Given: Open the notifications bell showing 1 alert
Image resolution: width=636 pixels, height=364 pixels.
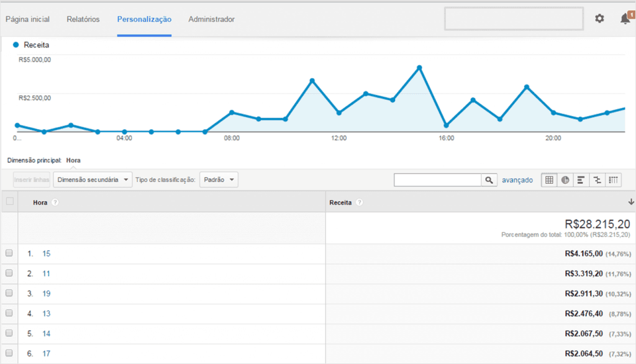Looking at the screenshot, I should 624,19.
